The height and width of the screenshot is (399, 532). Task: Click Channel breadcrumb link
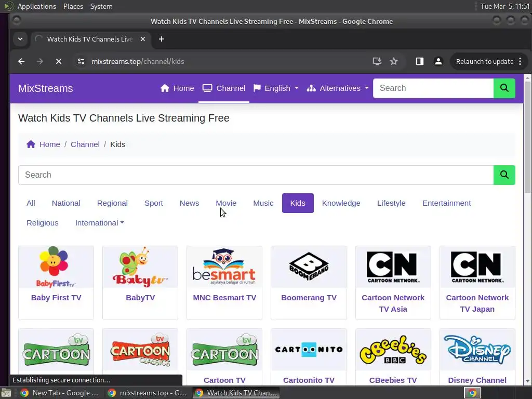click(x=85, y=144)
